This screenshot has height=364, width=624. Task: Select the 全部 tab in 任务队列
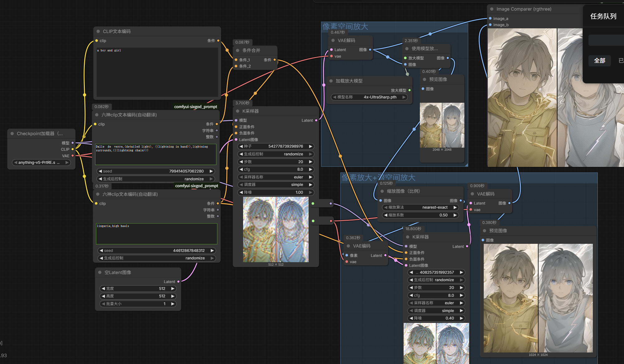coord(599,60)
